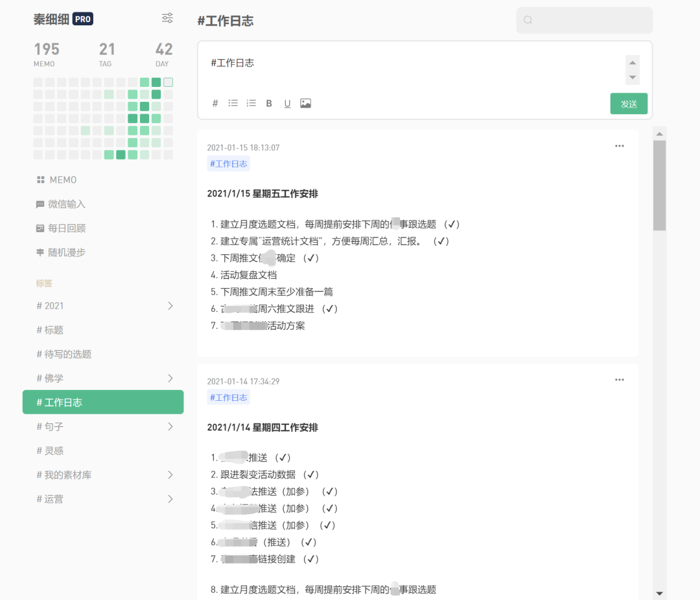Click the search magnifier icon
700x600 pixels.
(528, 19)
